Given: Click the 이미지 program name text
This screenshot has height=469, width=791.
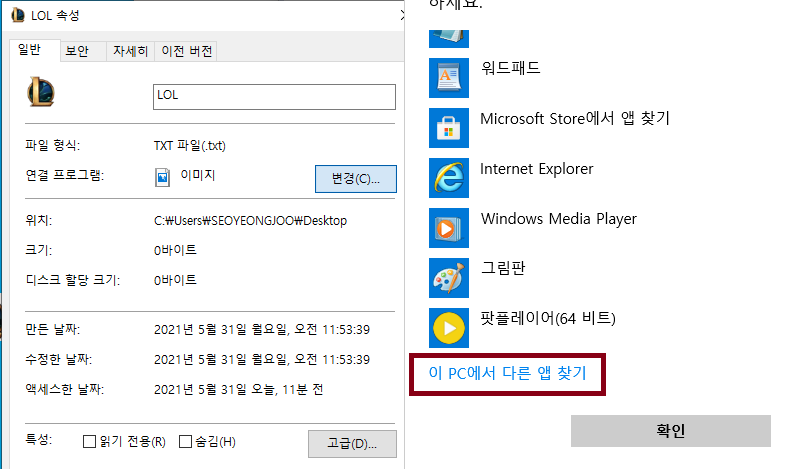Looking at the screenshot, I should pos(198,175).
